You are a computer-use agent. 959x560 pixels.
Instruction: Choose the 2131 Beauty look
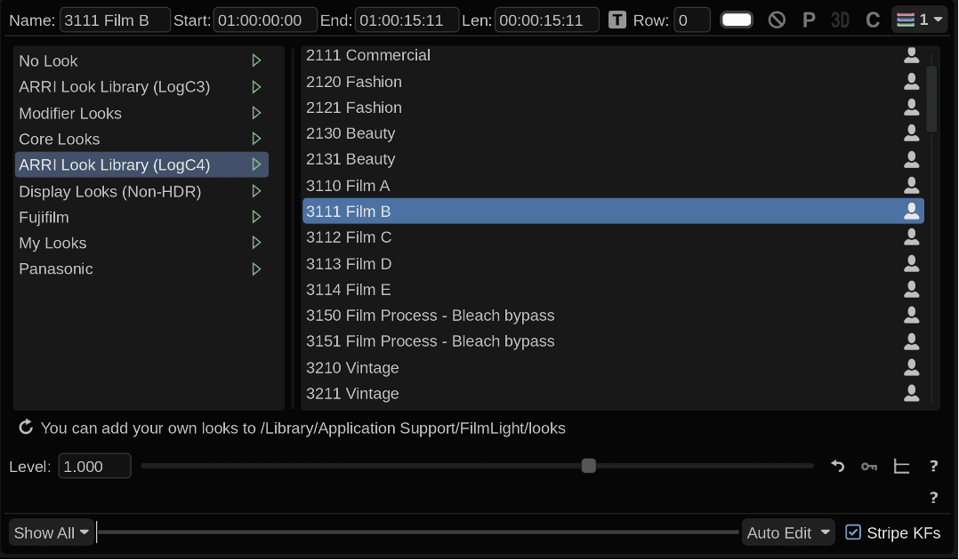tap(613, 159)
